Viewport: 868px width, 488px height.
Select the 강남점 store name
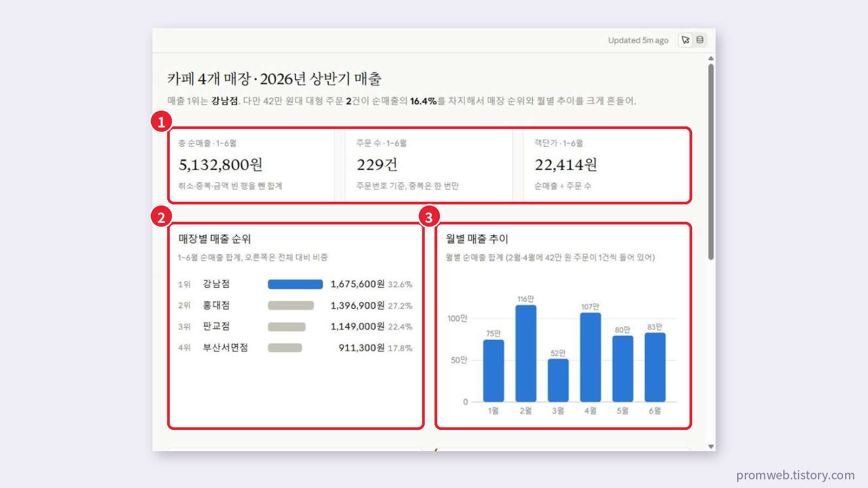(216, 284)
